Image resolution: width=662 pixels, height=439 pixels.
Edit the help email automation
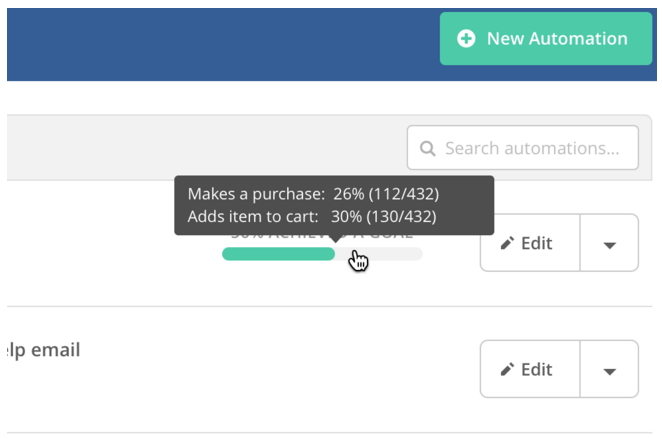pyautogui.click(x=529, y=370)
